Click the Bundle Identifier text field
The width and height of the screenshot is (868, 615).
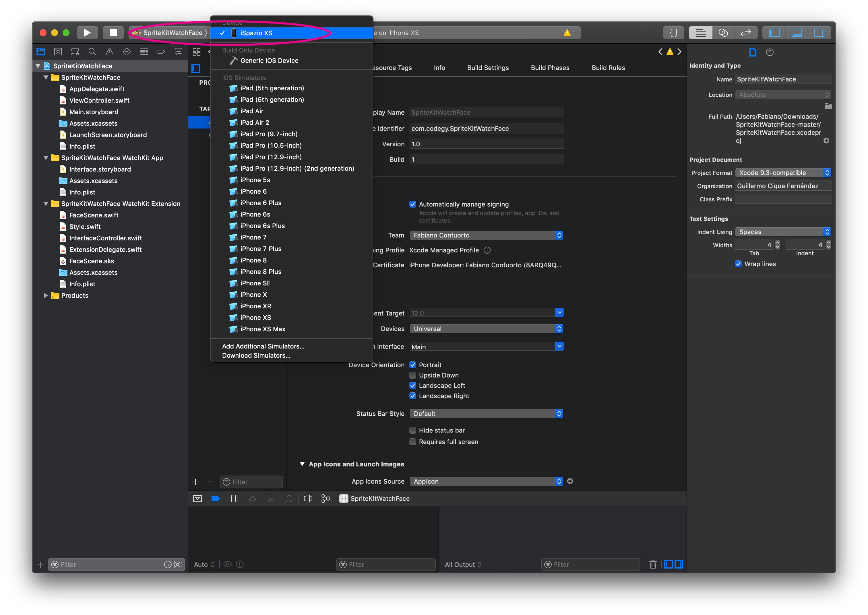486,129
